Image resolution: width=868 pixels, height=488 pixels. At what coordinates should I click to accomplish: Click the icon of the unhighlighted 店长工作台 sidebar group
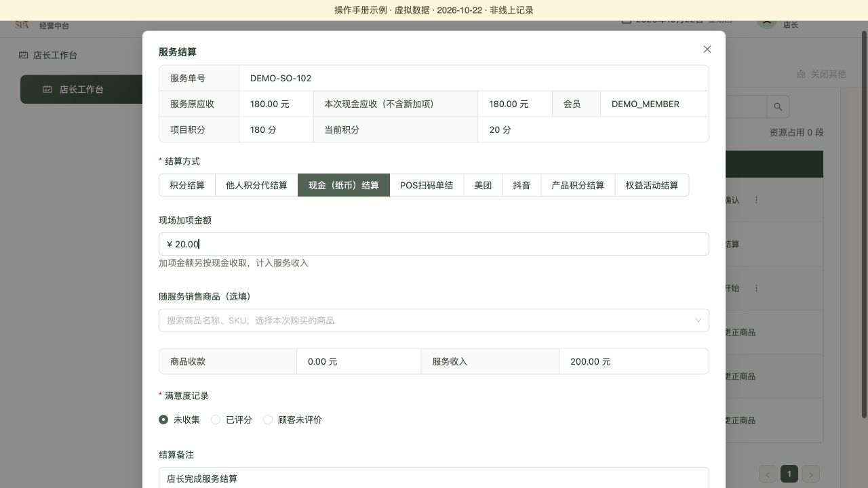point(23,56)
